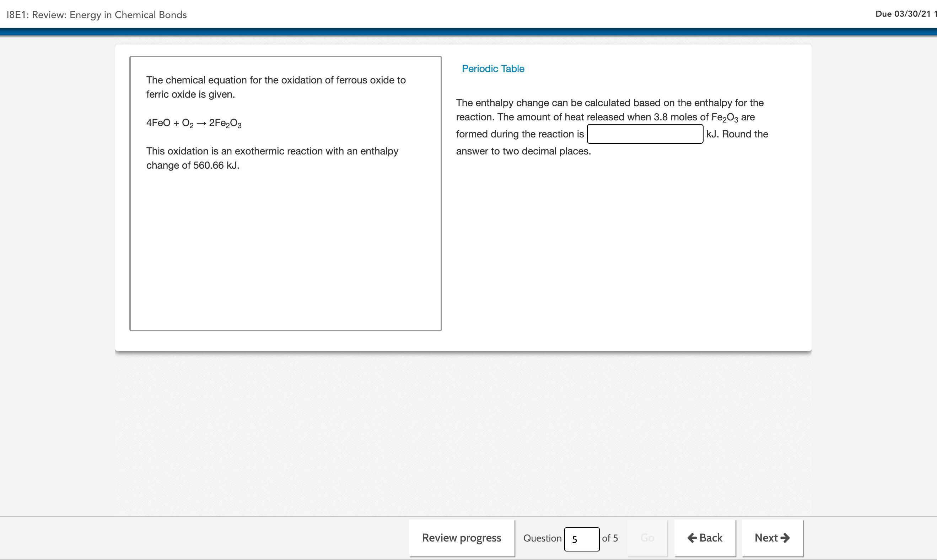The width and height of the screenshot is (937, 560).
Task: Focus the Question number field
Action: click(581, 539)
